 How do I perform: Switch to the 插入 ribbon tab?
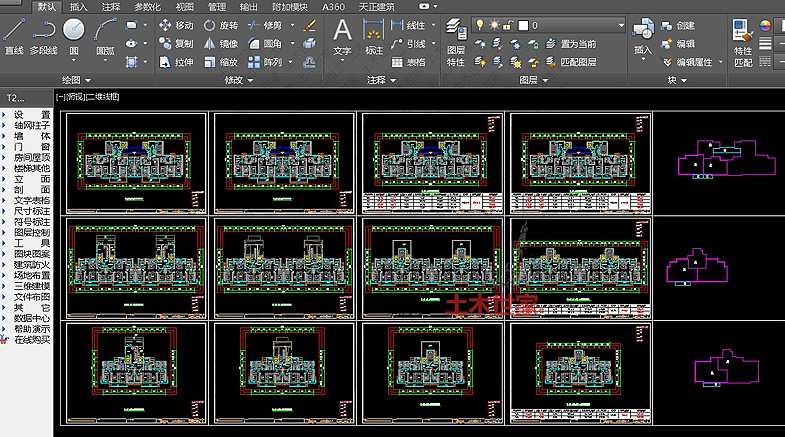click(78, 7)
